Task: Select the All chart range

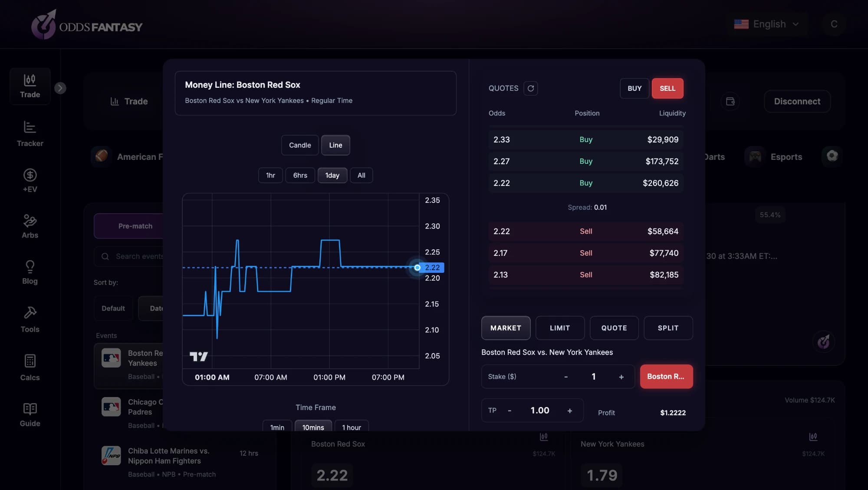Action: (361, 175)
